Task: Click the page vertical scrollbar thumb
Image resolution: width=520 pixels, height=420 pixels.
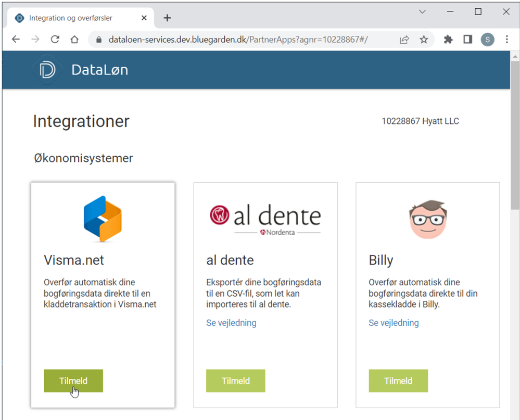Action: [515, 135]
